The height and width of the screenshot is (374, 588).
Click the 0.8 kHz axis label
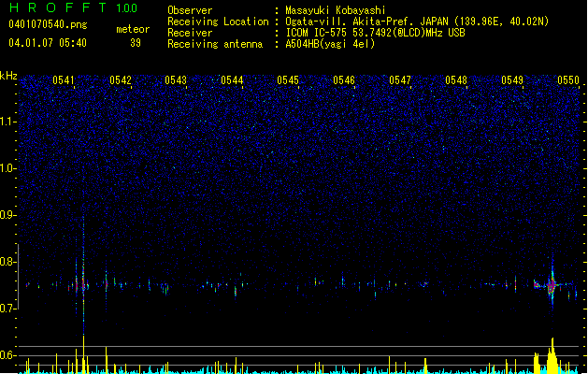click(x=8, y=262)
